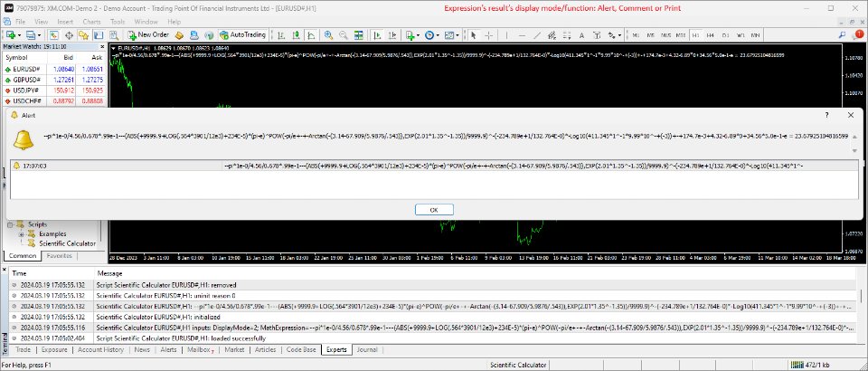Open the Charts menu
The width and height of the screenshot is (868, 371).
click(91, 22)
